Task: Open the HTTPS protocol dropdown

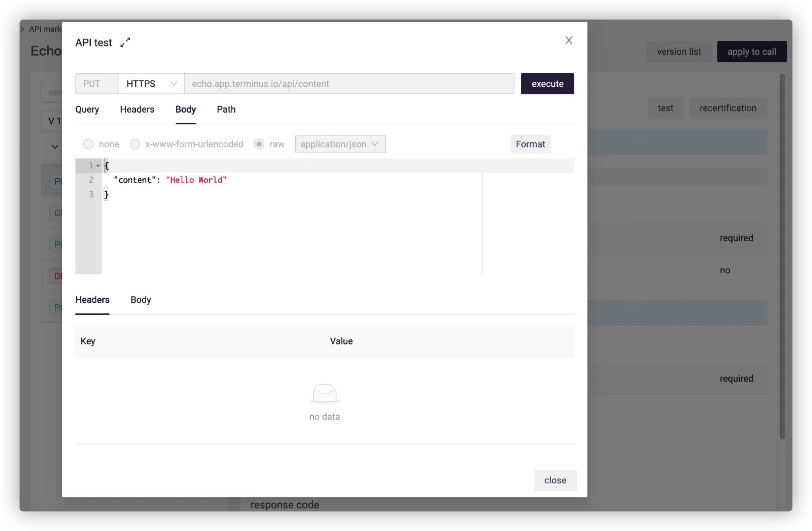Action: [151, 84]
